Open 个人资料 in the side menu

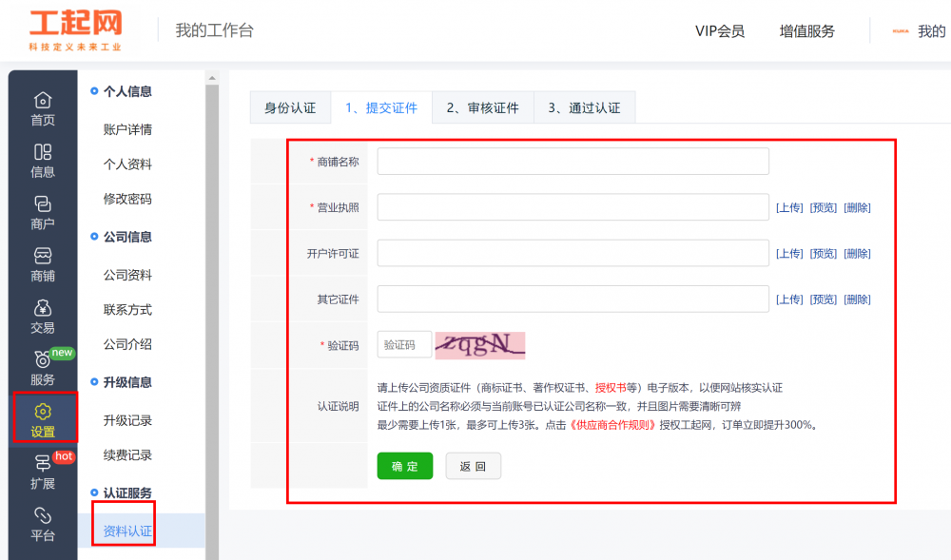tap(127, 164)
